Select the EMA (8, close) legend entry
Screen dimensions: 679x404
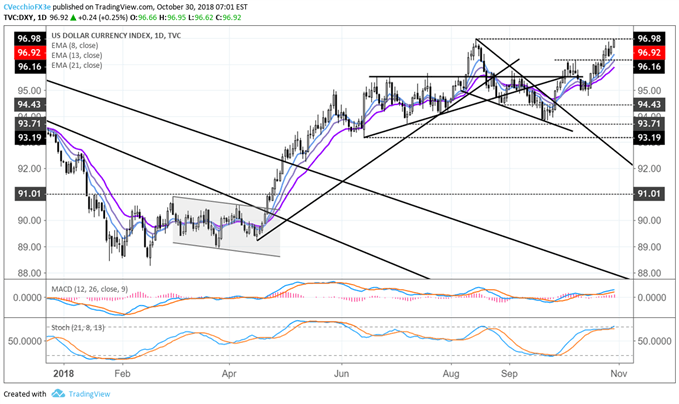(74, 45)
